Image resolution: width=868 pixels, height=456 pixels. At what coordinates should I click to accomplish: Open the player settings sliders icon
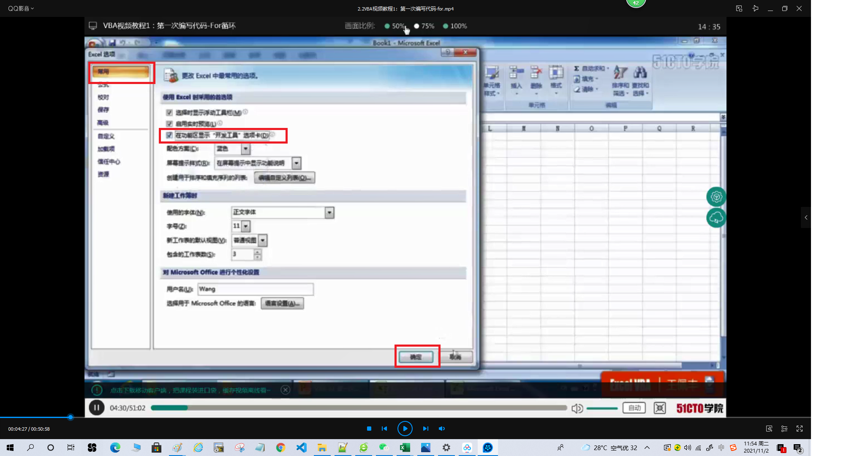[x=784, y=429]
